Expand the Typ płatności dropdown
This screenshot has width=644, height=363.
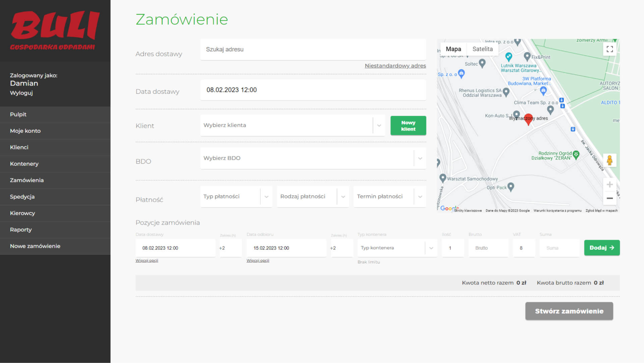(x=266, y=197)
